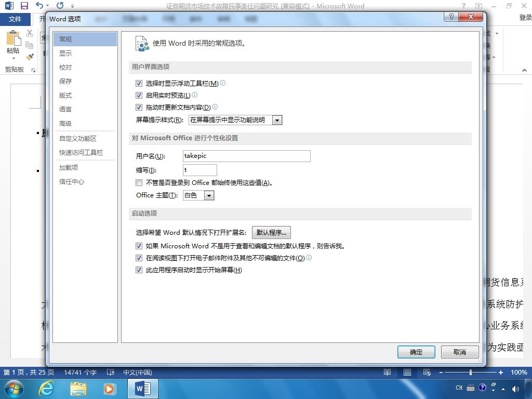Click the 100% zoom level

pyautogui.click(x=519, y=372)
